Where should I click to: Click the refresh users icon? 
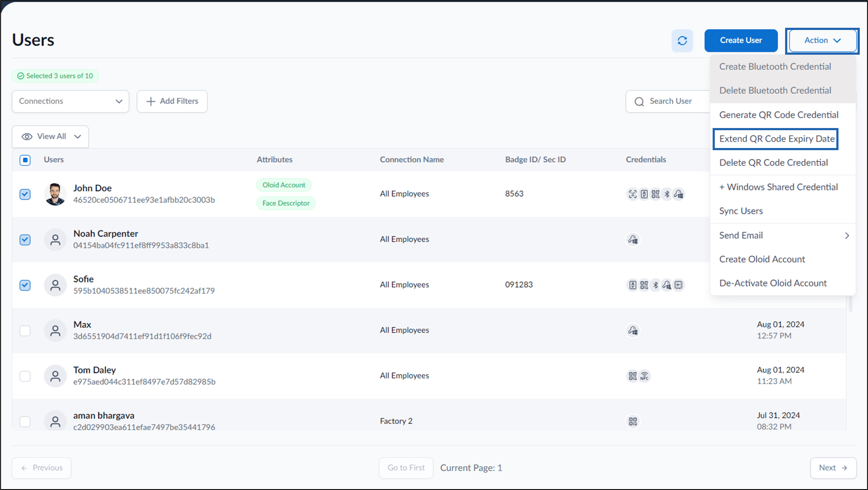(x=682, y=40)
